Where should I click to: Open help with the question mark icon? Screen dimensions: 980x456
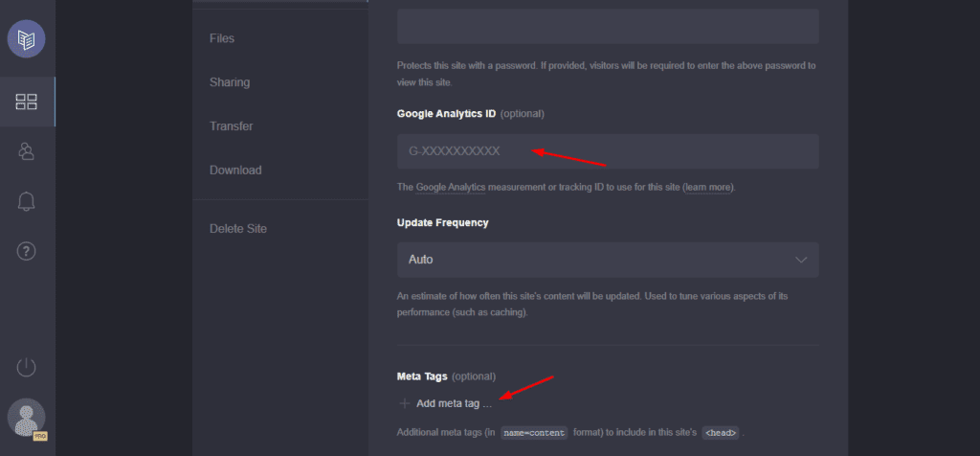coord(27,251)
